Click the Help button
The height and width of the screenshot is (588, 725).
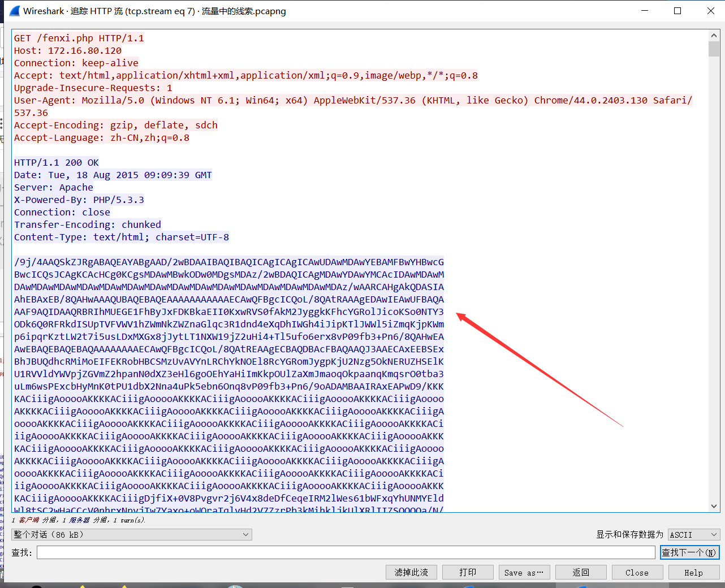point(694,572)
